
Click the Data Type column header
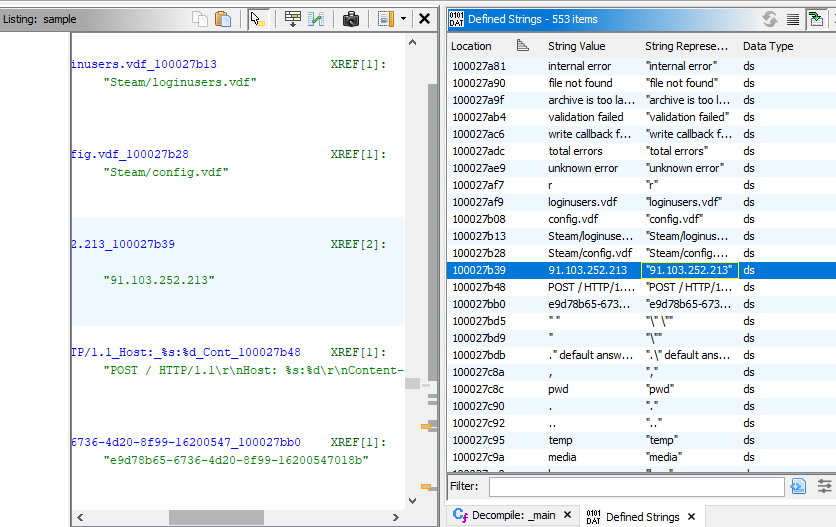click(x=767, y=46)
